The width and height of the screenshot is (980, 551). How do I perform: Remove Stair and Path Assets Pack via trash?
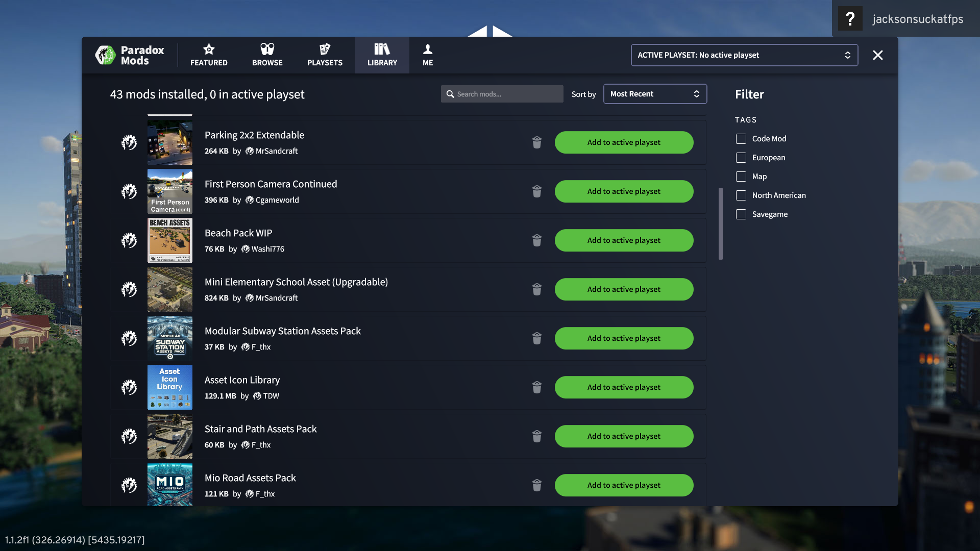[536, 436]
